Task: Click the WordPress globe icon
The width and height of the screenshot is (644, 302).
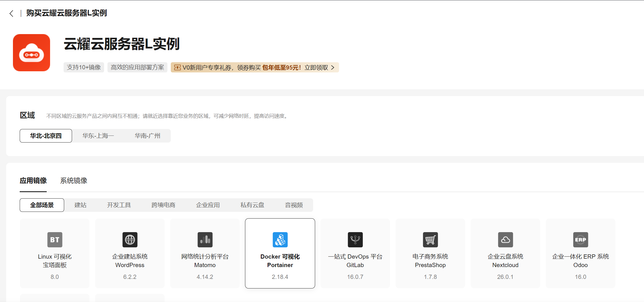Action: coord(130,240)
